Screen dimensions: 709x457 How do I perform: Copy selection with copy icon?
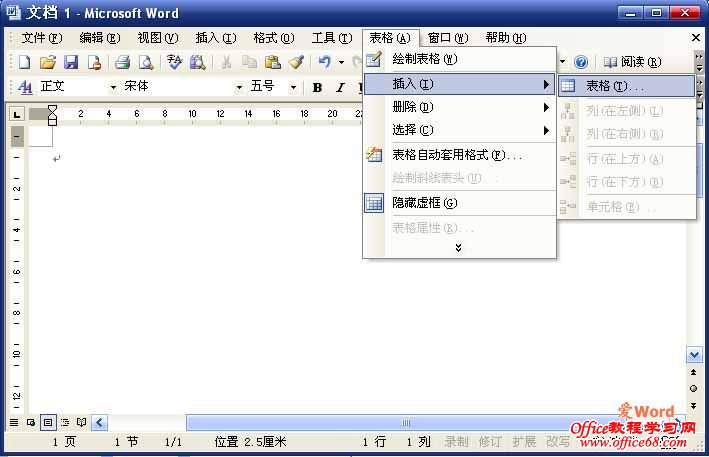click(x=249, y=62)
